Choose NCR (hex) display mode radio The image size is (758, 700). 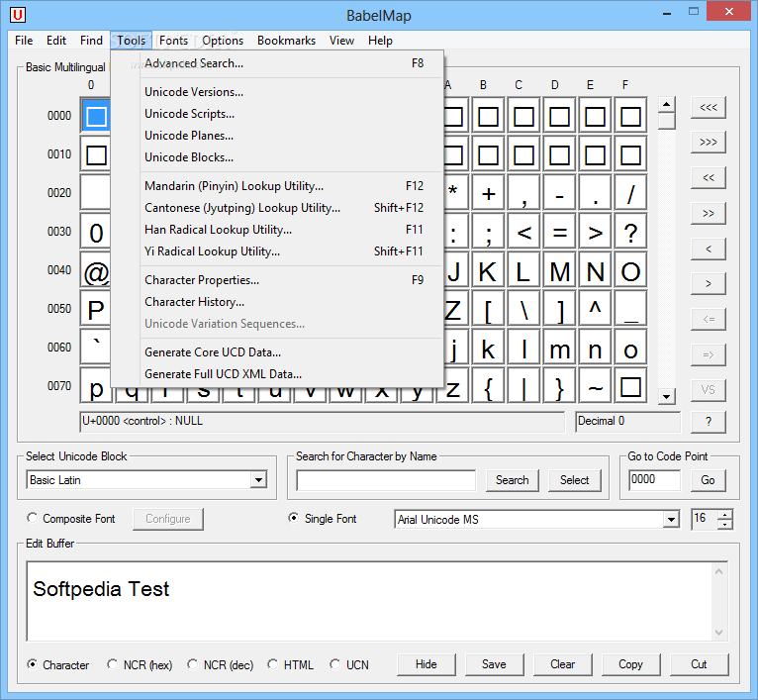[x=112, y=664]
